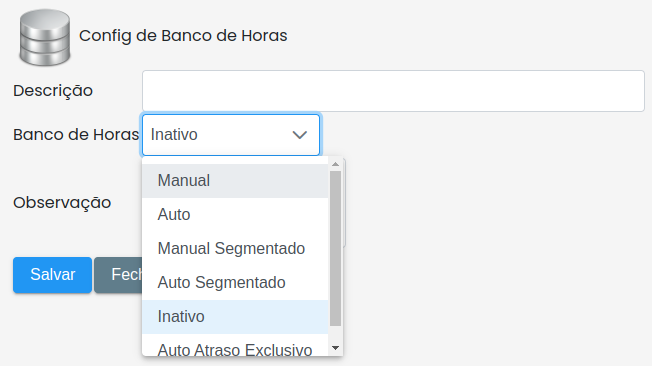This screenshot has height=366, width=652.
Task: Click the dropdown list scrollbar thumb
Action: pos(336,249)
